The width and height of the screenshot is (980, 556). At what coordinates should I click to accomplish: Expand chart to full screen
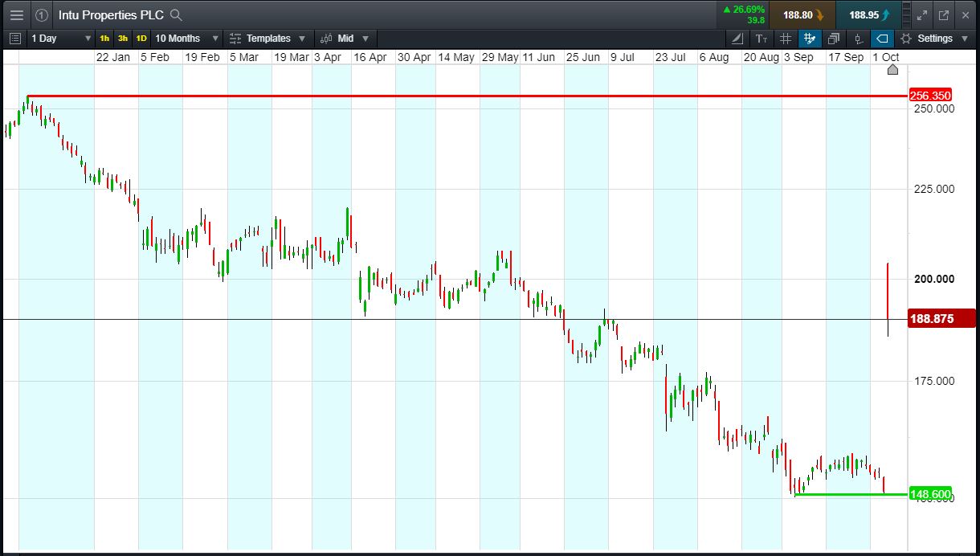[922, 14]
